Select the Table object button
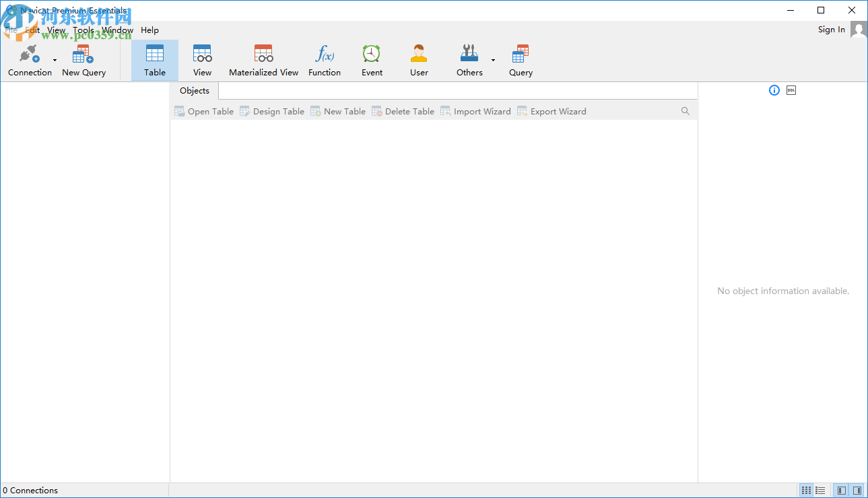868x498 pixels. tap(155, 61)
